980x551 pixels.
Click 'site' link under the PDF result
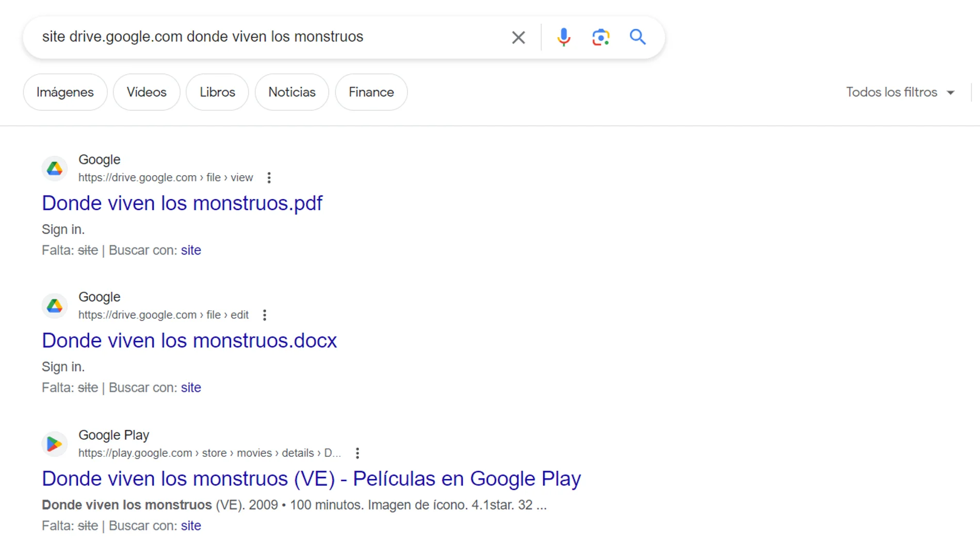[191, 250]
